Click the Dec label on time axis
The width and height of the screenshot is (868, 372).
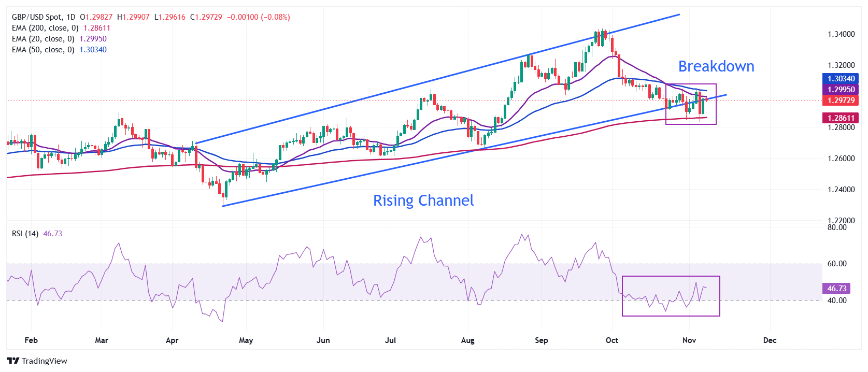coord(770,340)
